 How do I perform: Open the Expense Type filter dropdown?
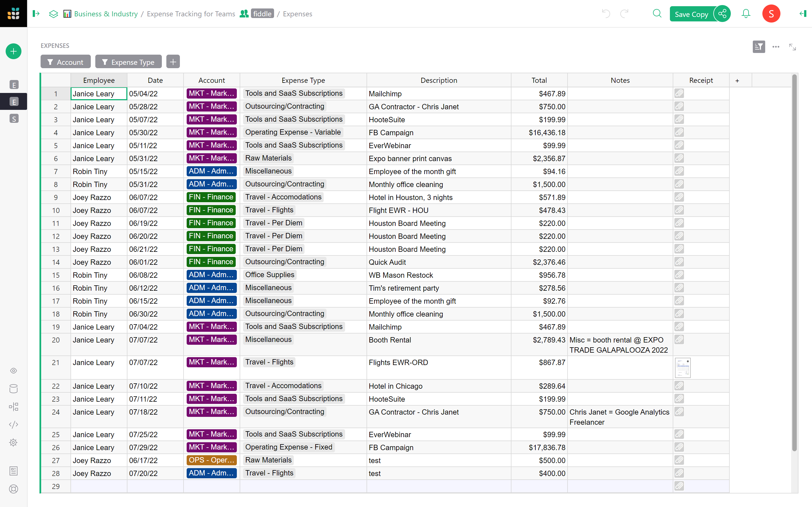pyautogui.click(x=129, y=62)
